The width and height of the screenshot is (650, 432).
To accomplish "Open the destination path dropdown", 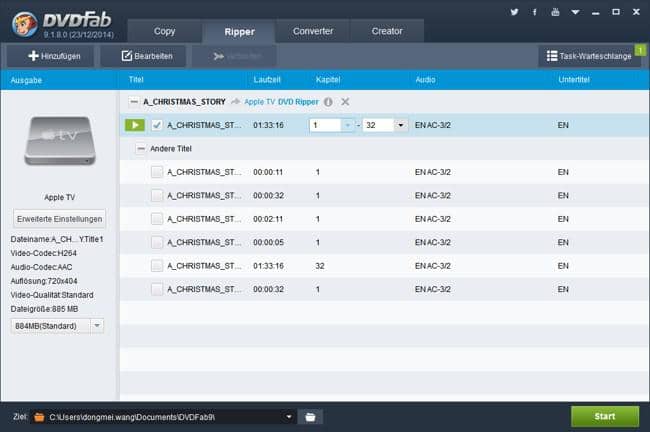I will [x=289, y=417].
